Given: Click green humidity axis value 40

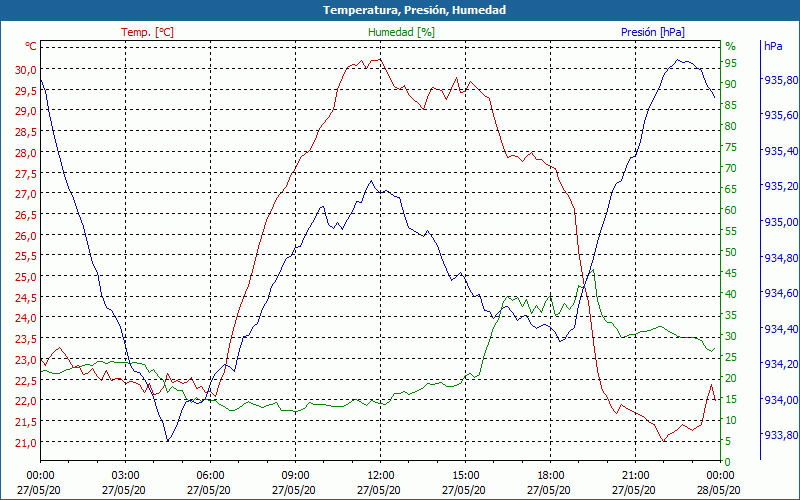Looking at the screenshot, I should (731, 294).
